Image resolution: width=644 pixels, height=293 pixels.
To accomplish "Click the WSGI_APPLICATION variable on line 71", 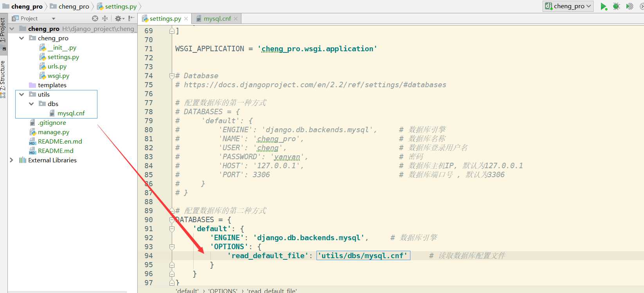I will [210, 49].
